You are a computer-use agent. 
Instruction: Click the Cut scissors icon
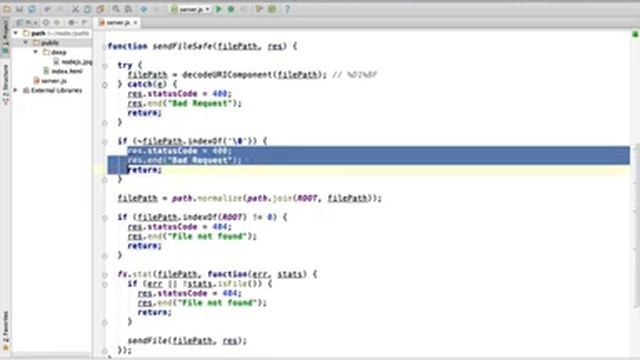(x=76, y=9)
